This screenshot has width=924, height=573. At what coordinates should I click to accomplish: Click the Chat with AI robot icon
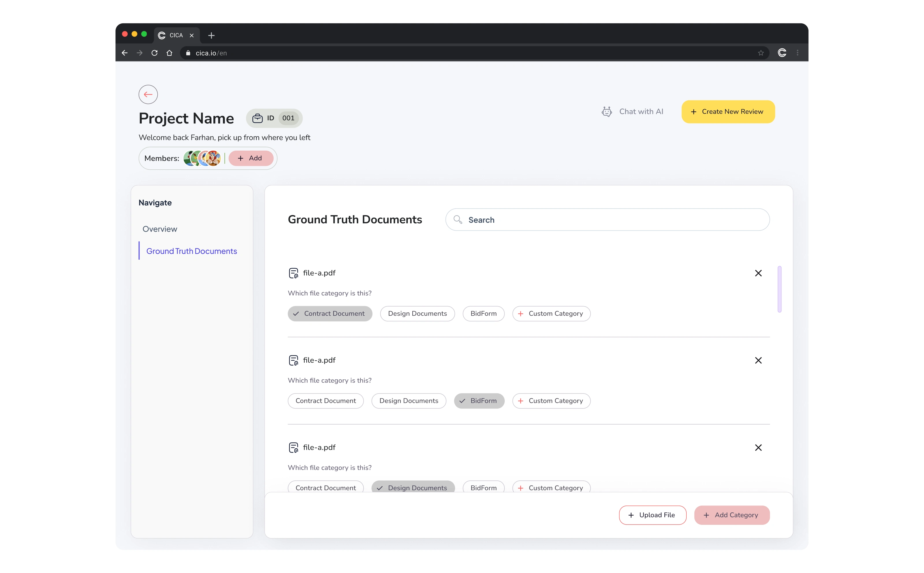point(607,111)
